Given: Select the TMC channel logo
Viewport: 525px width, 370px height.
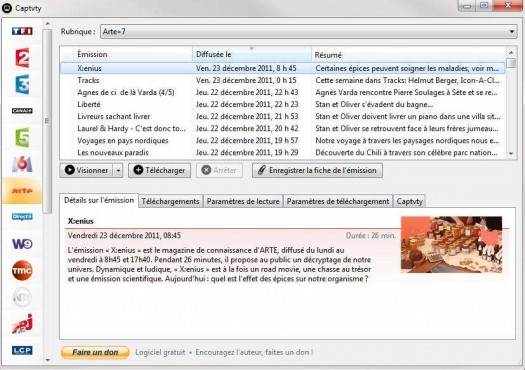Looking at the screenshot, I should tap(22, 270).
